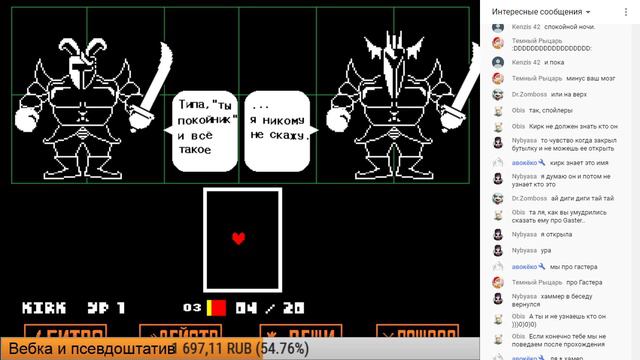Click chat text 'хаммер в беседу вернулся'
This screenshot has width=640, height=360.
coord(552,300)
